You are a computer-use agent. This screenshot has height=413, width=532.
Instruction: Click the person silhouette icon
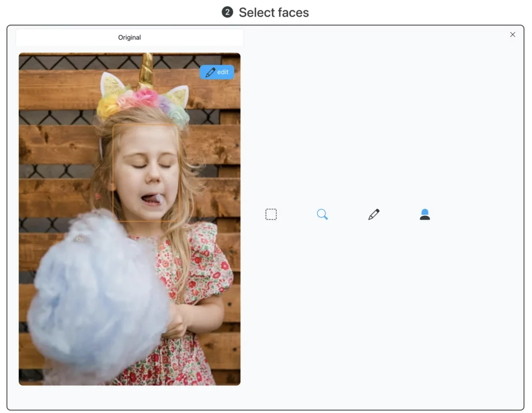(x=424, y=214)
